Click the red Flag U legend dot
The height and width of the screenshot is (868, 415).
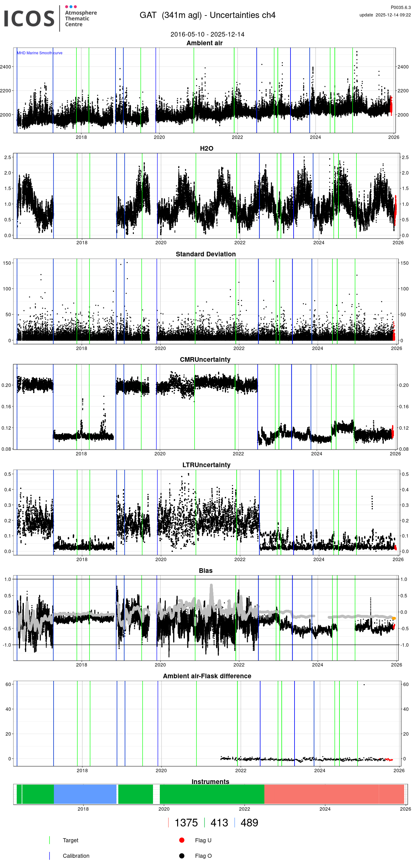point(182,840)
